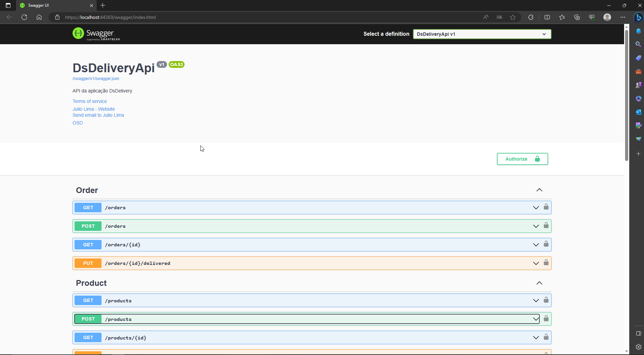Open Settings and more ellipsis menu
The height and width of the screenshot is (355, 644).
click(623, 17)
